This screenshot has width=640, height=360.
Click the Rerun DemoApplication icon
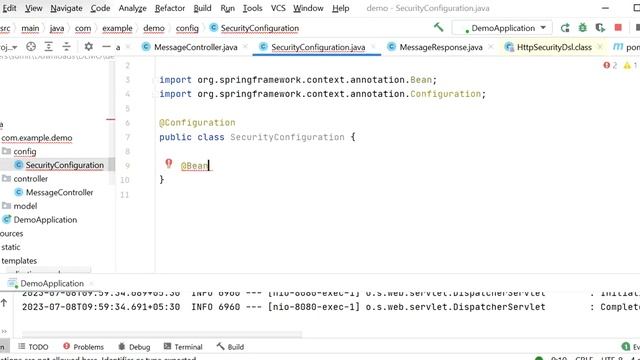coord(565,28)
